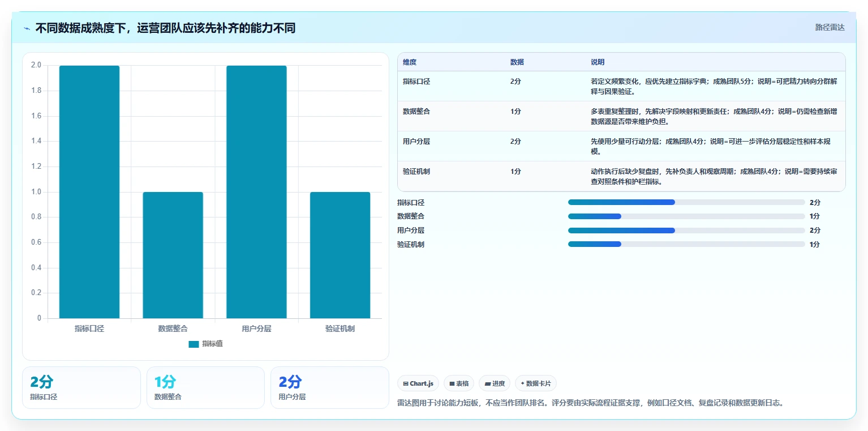Click the 用户分层 bar in the chart

pos(256,192)
